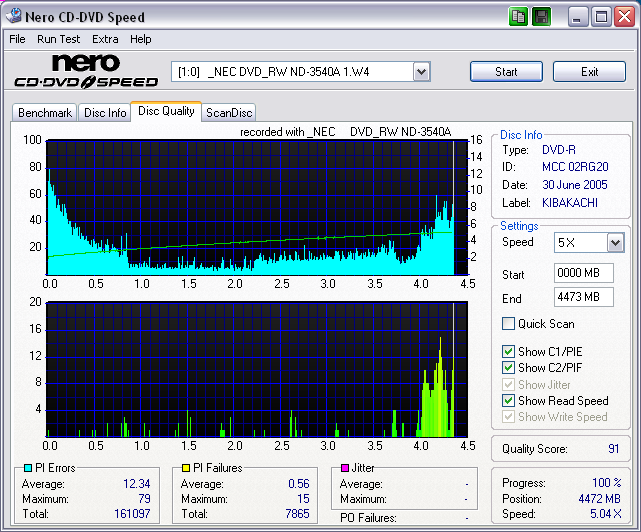Open the Help menu

coord(141,39)
